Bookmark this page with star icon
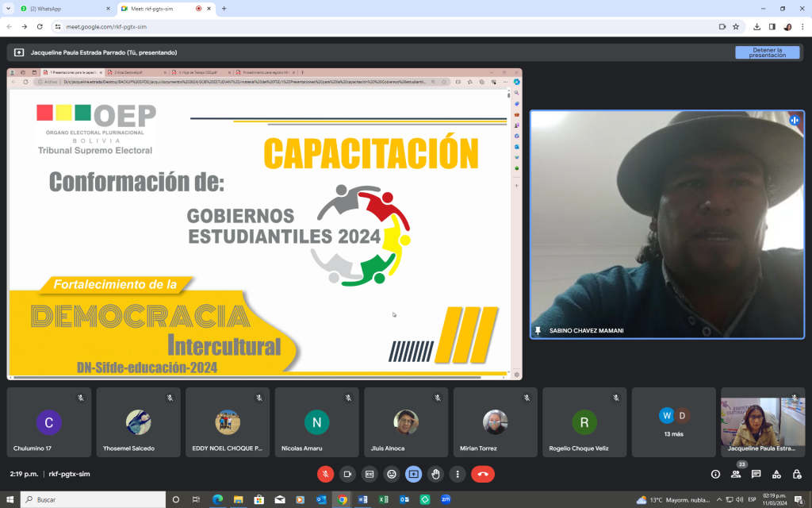This screenshot has width=812, height=508. (736, 26)
